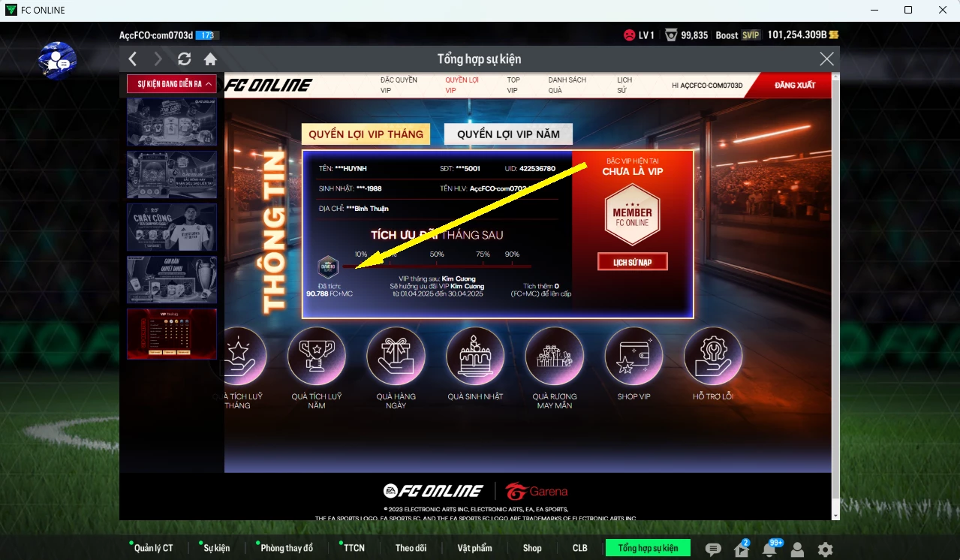Open Shop in bottom bar
Image resolution: width=960 pixels, height=560 pixels.
[532, 548]
